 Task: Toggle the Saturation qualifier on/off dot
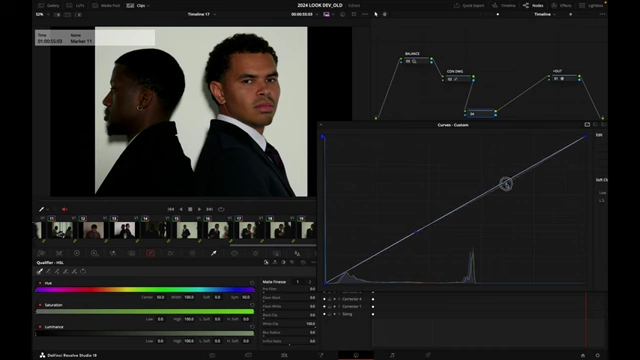40,305
